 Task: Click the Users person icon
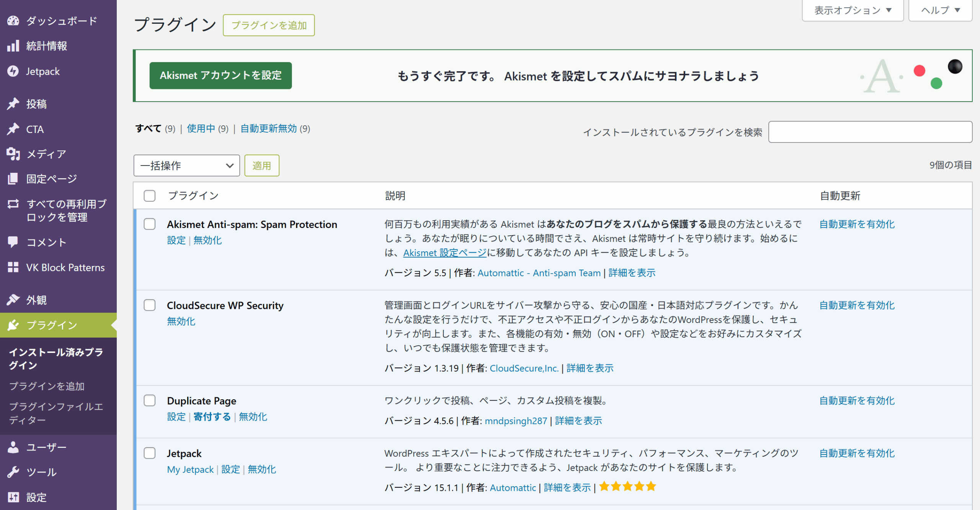pyautogui.click(x=13, y=447)
